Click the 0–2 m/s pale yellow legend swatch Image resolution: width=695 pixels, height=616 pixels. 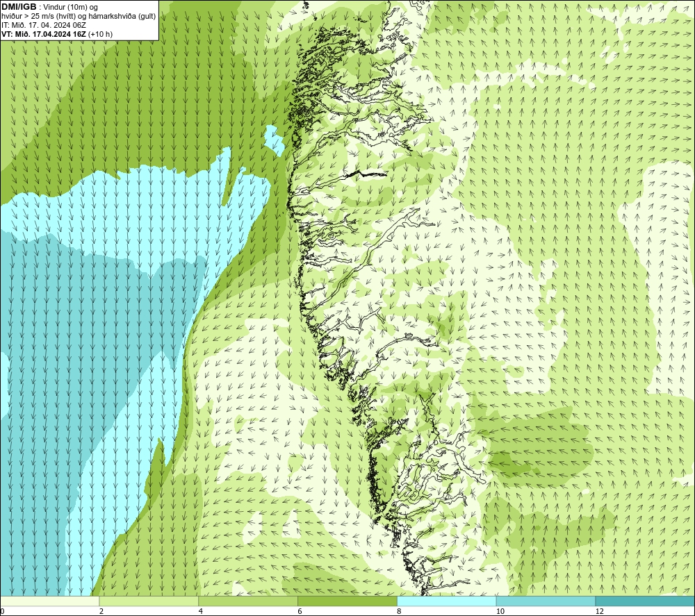[49, 601]
